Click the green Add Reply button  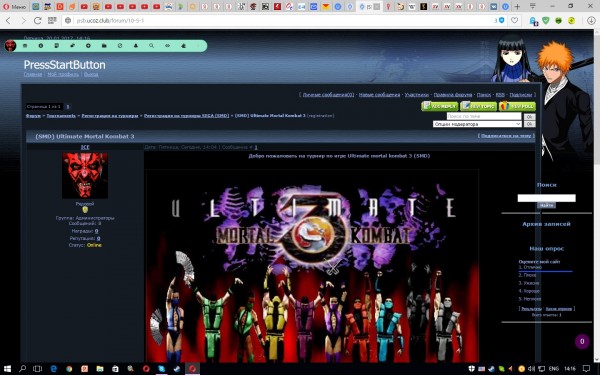(x=440, y=106)
